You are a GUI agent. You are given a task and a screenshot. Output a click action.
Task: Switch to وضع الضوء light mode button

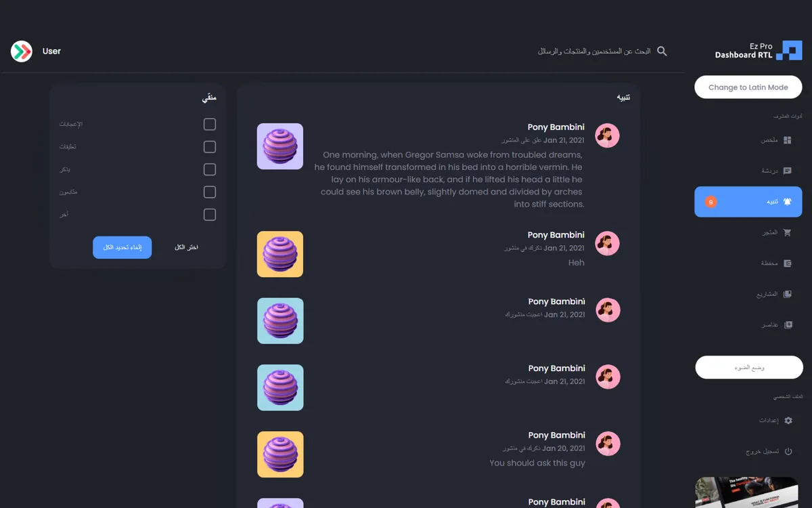pos(749,367)
